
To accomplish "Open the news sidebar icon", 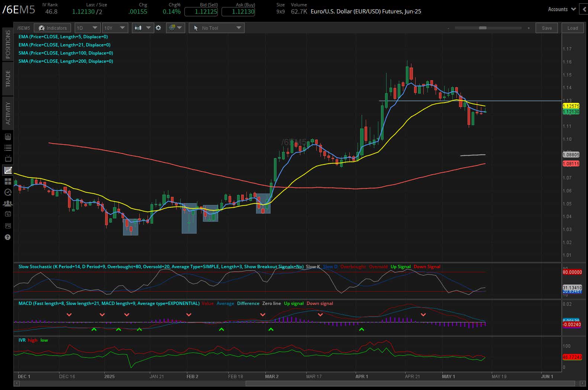I will 8,137.
